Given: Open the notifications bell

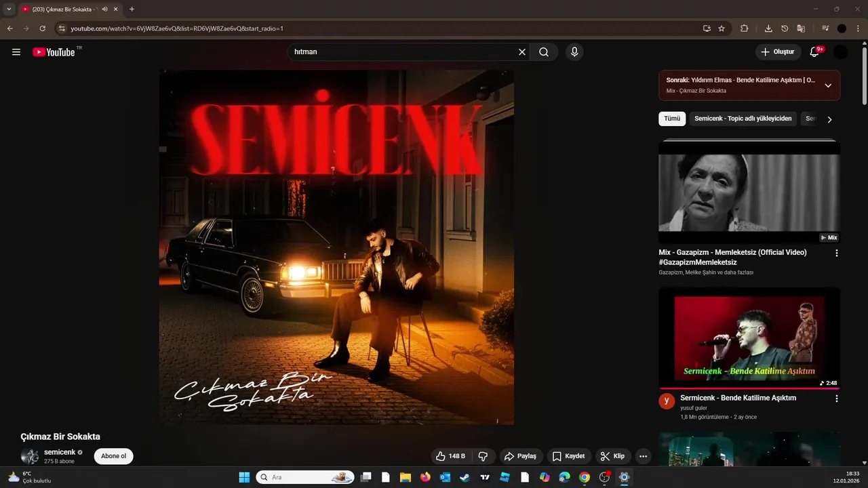Looking at the screenshot, I should [815, 52].
